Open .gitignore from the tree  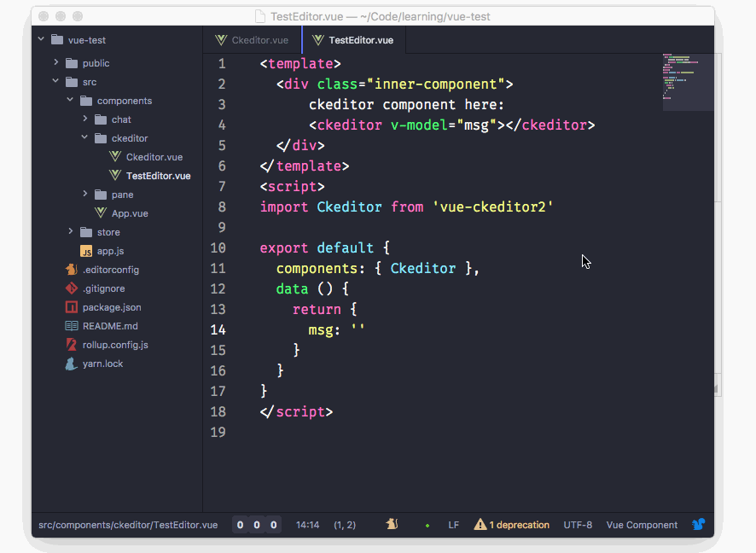pyautogui.click(x=103, y=288)
